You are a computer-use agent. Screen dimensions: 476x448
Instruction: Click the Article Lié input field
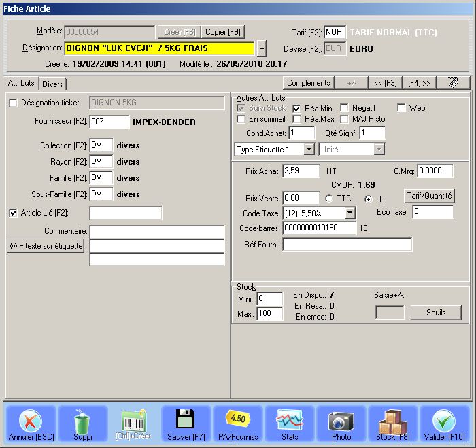126,213
